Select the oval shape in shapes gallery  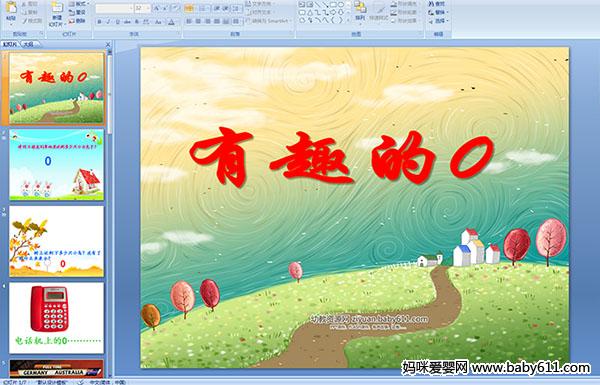(341, 4)
